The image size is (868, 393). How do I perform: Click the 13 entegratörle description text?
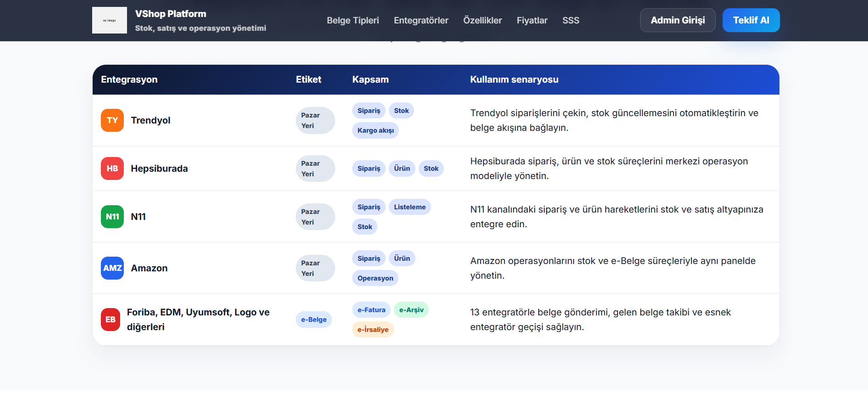[x=600, y=320]
